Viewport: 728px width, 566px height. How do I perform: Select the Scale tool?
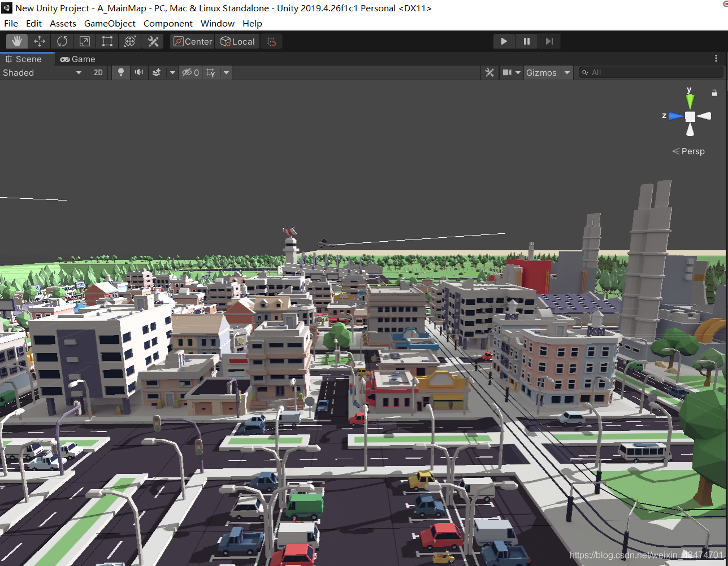pos(85,41)
